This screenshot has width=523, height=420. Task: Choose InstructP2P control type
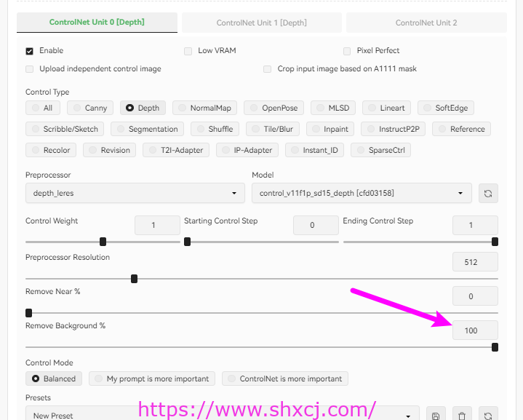393,129
